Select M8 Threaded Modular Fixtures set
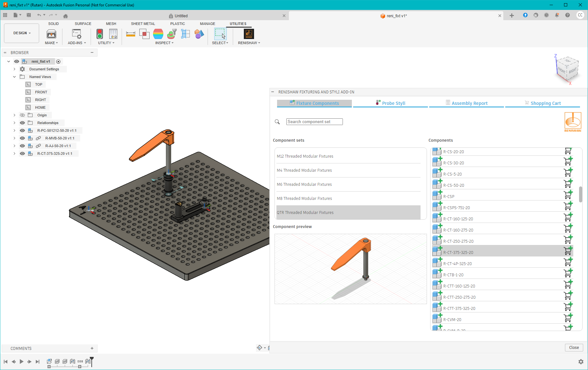The height and width of the screenshot is (370, 588). [304, 198]
